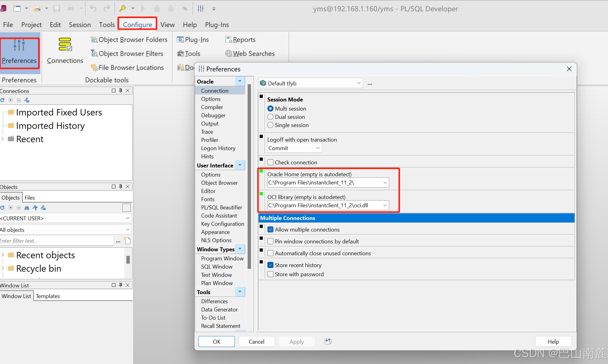Open the CURRENT USER dropdown
Screen dimensions: 608x364
tap(66, 218)
